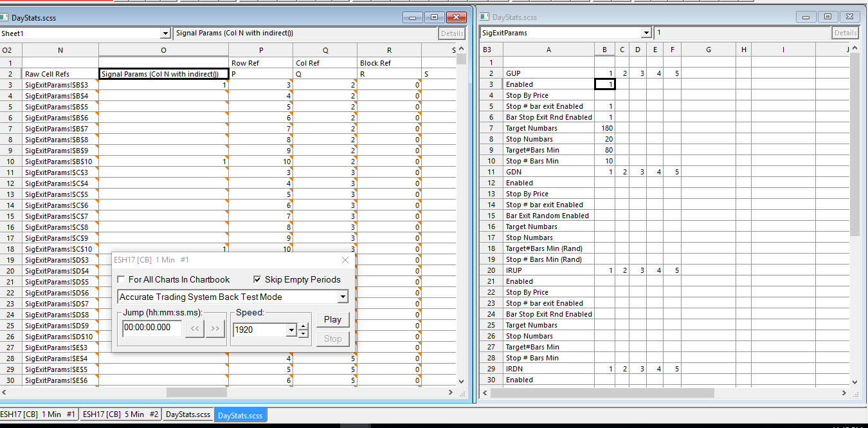Viewport: 868px width, 428px height.
Task: Restore the left DayStats window
Action: (435, 17)
